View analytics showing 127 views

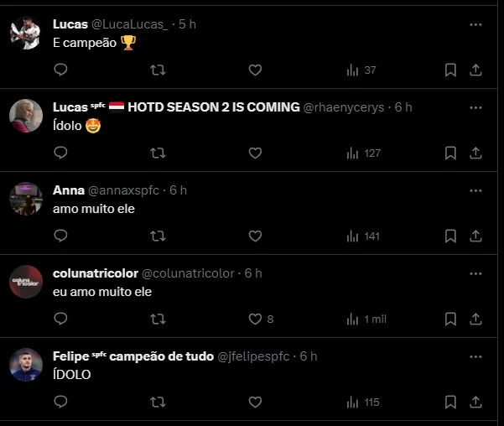pyautogui.click(x=364, y=153)
